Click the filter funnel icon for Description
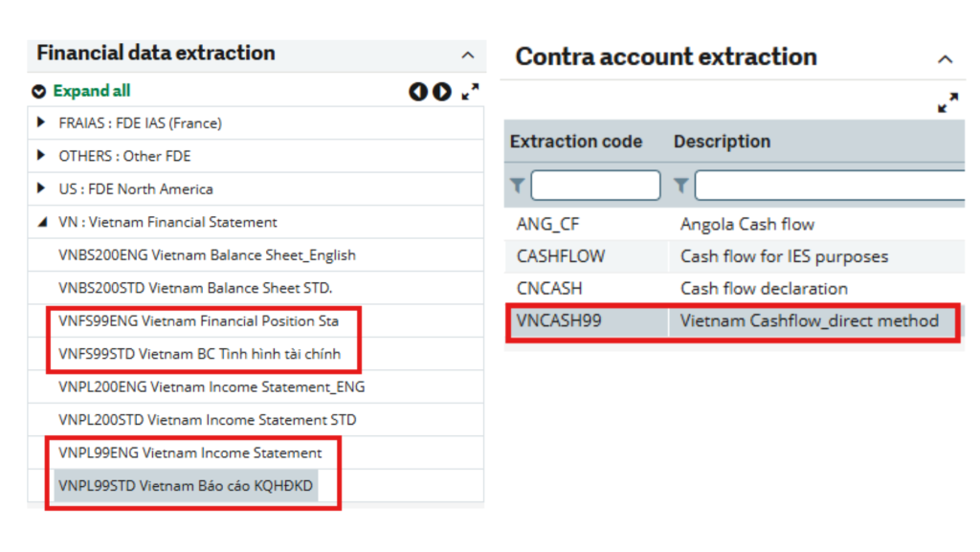This screenshot has width=980, height=552. [679, 185]
